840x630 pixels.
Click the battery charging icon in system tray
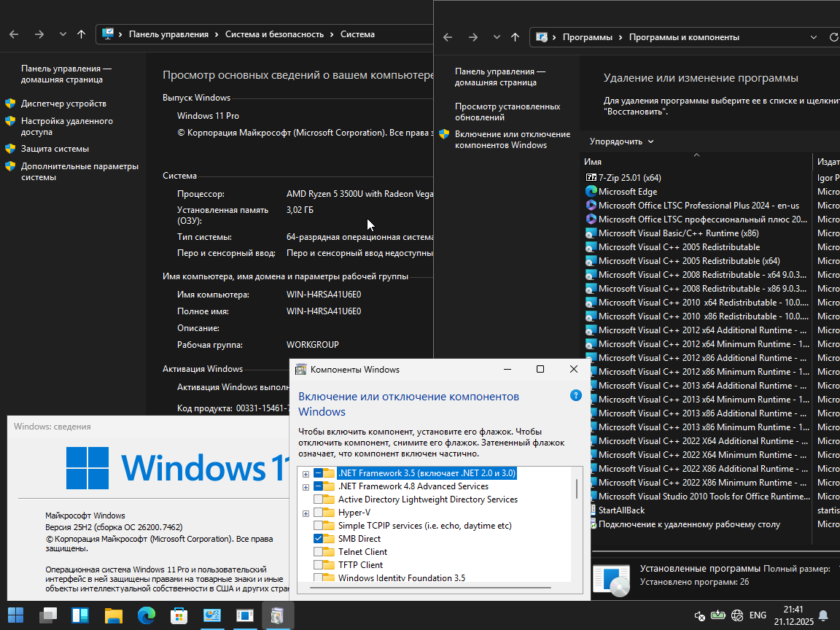[718, 615]
